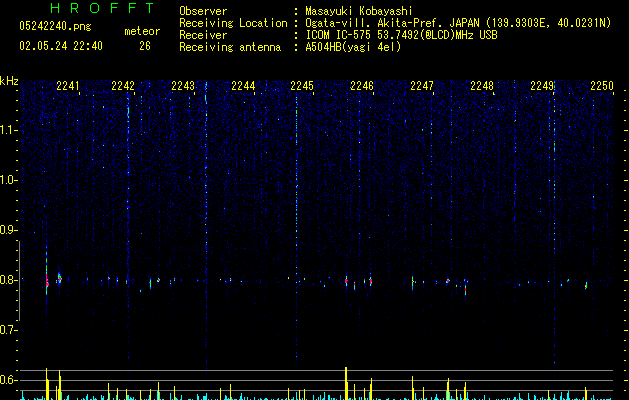Screen dimensions: 629x400
Task: Select the A504HB(yagi 4el) antenna text
Action: 353,47
